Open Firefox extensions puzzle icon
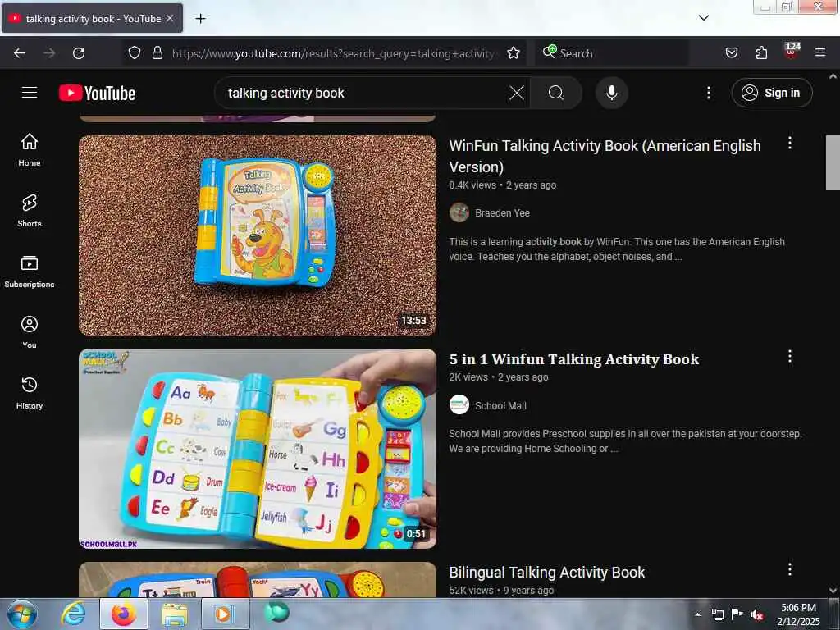840x630 pixels. pyautogui.click(x=761, y=52)
